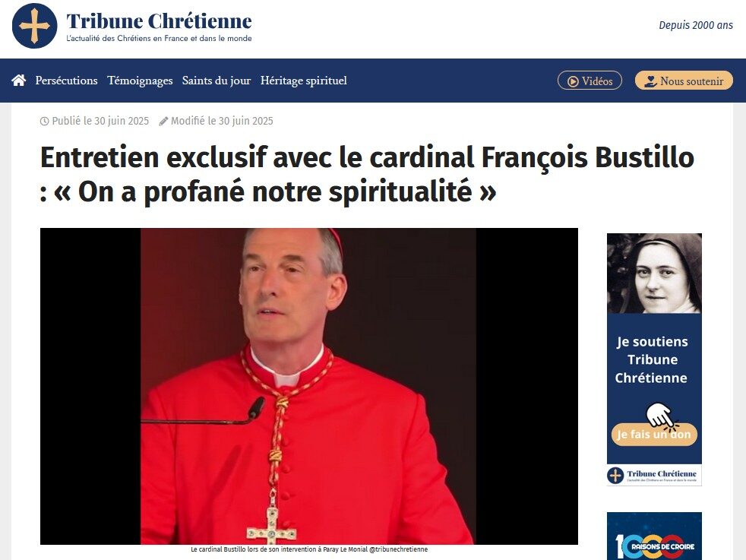Screen dimensions: 746x560
Task: Click the pencil icon beside Modifié date
Action: click(x=163, y=122)
